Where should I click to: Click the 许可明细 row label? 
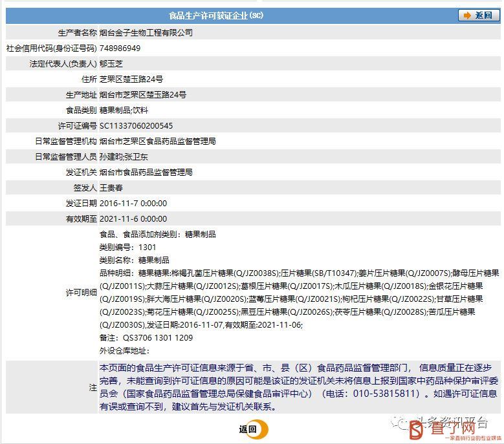tap(81, 292)
